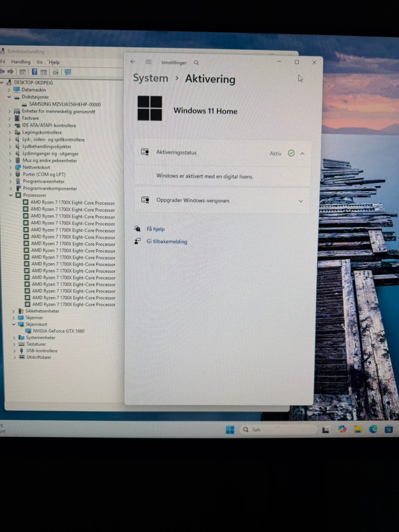Image resolution: width=399 pixels, height=532 pixels.
Task: Click the blue Help question-mark toolbar icon
Action: coord(34,72)
